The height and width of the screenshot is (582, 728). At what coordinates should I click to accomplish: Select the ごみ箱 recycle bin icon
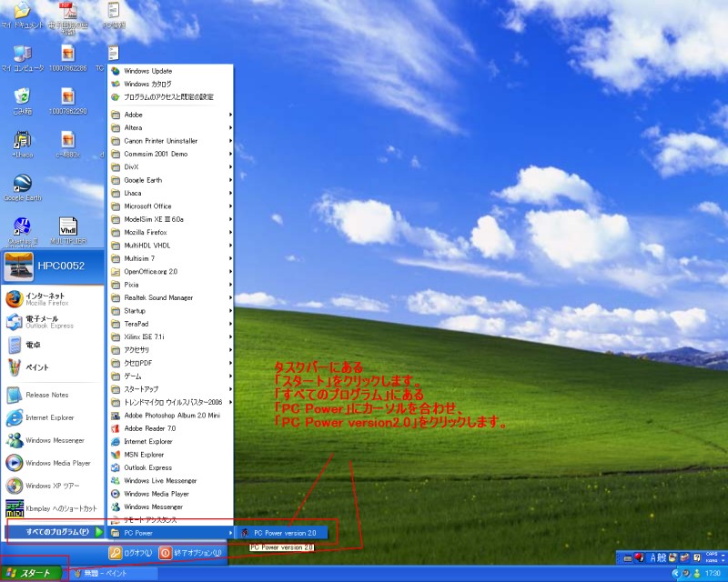coord(22,102)
